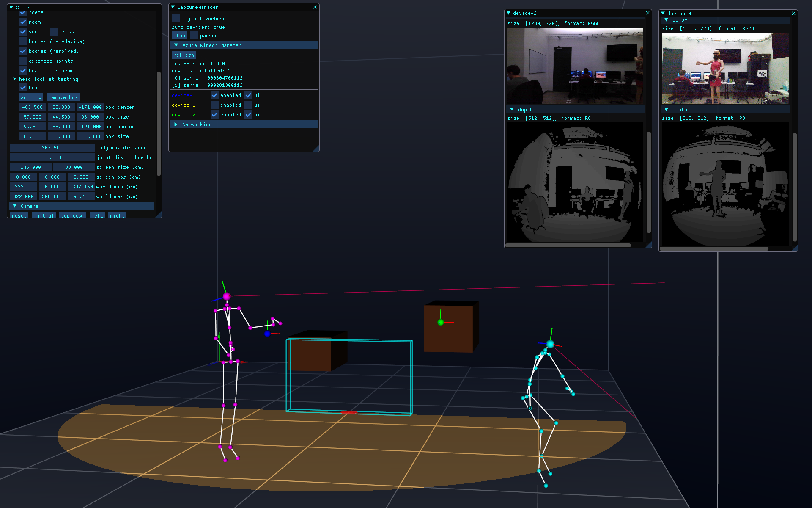Switch to top down camera view

[73, 215]
